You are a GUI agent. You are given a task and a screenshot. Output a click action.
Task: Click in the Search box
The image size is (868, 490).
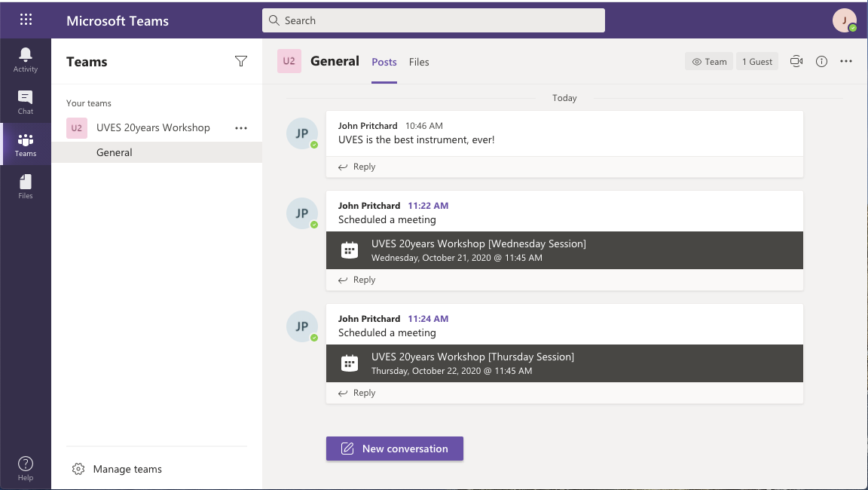click(433, 20)
